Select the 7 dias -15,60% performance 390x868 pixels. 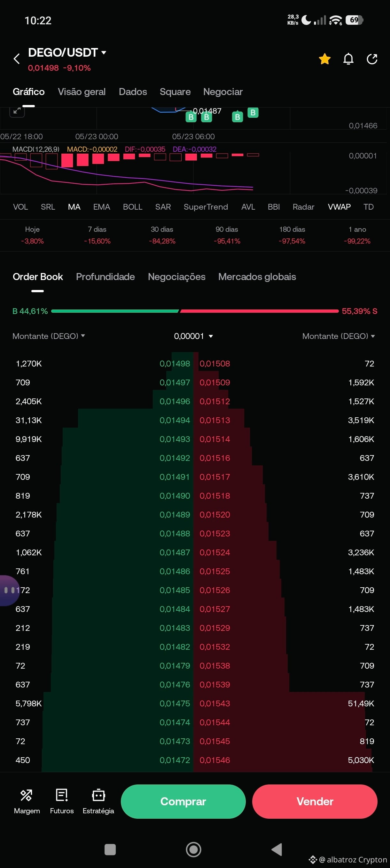(97, 235)
